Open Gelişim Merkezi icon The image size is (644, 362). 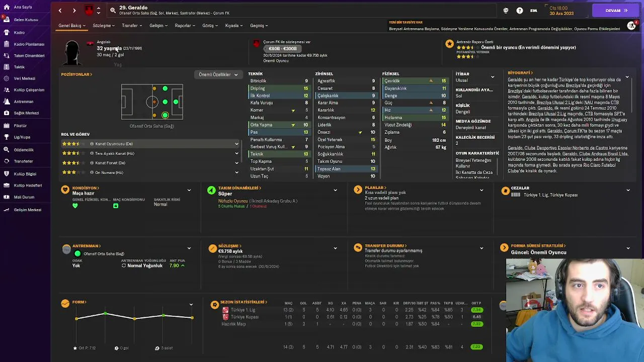[6, 210]
